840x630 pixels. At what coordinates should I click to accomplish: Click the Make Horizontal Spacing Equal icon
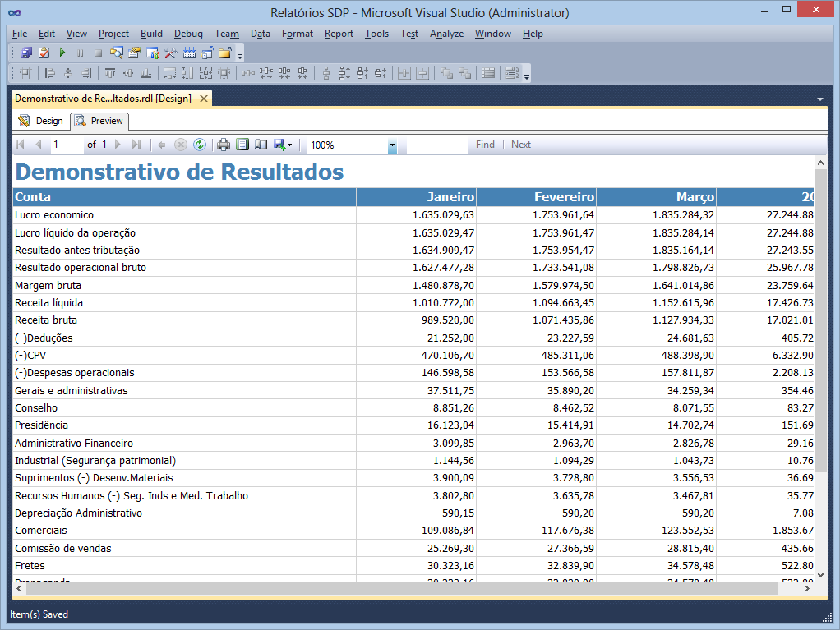coord(248,73)
